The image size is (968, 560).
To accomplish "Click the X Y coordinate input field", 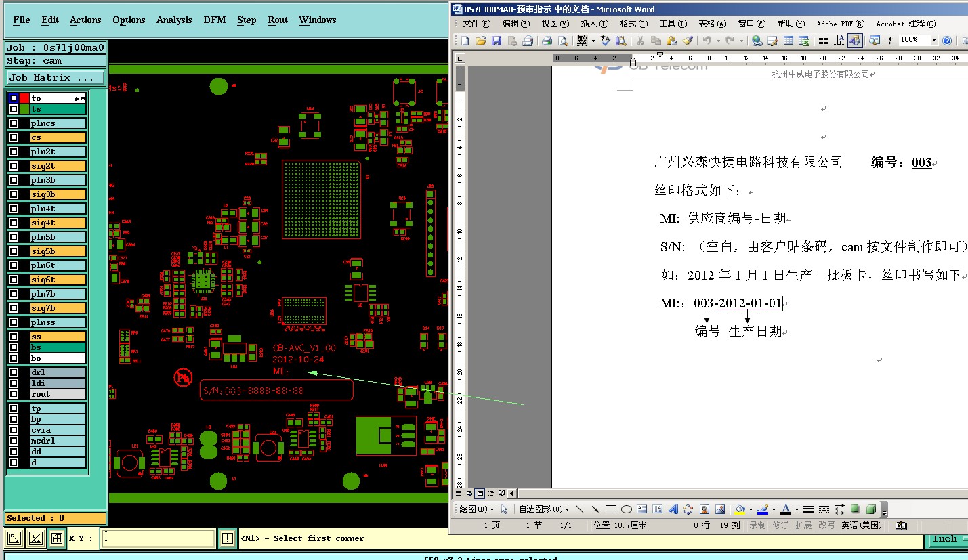I will point(159,538).
